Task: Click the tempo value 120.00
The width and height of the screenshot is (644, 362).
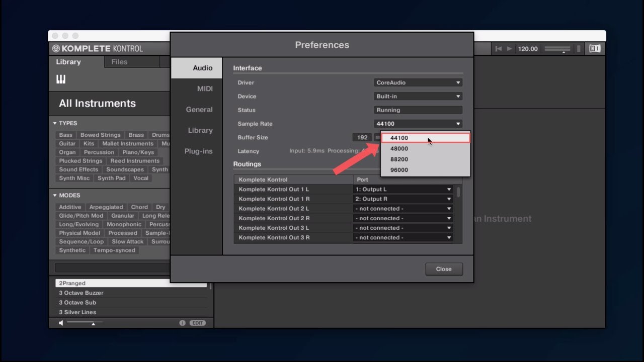Action: click(x=528, y=49)
